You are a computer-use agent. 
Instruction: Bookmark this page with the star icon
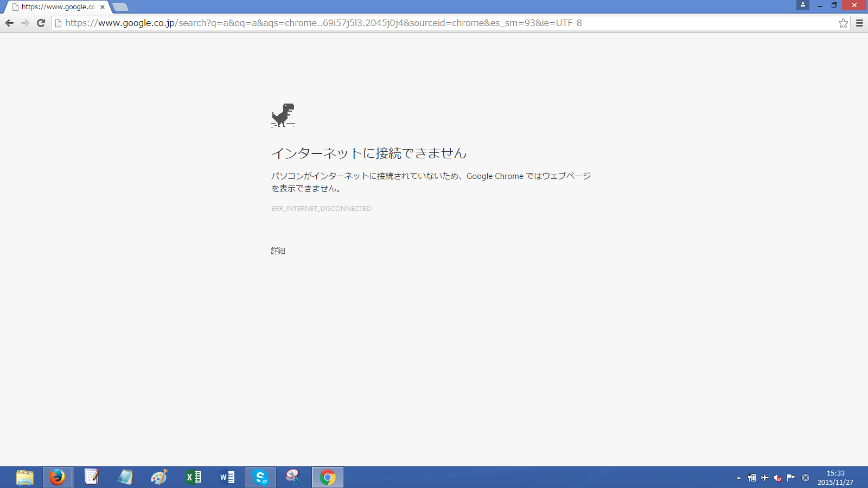pyautogui.click(x=843, y=23)
